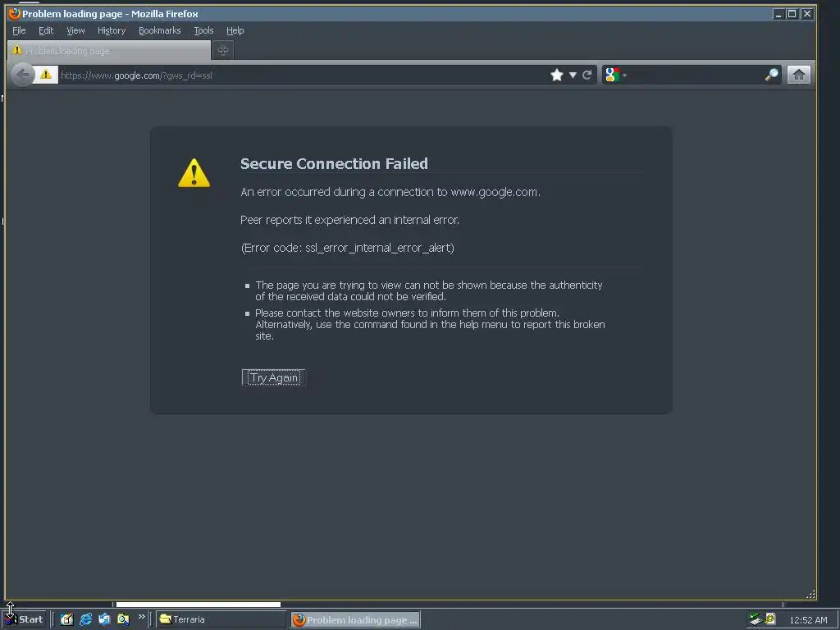Click inside the Google search box
The width and height of the screenshot is (840, 630).
(696, 75)
